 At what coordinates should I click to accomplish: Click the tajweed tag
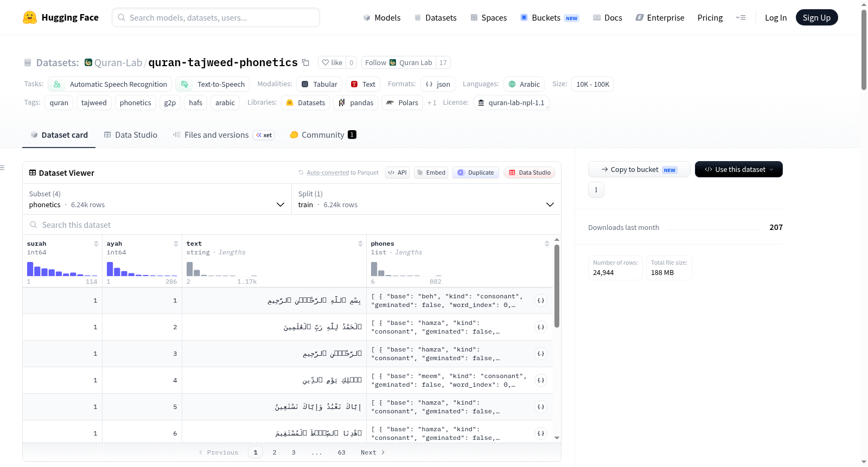[94, 103]
